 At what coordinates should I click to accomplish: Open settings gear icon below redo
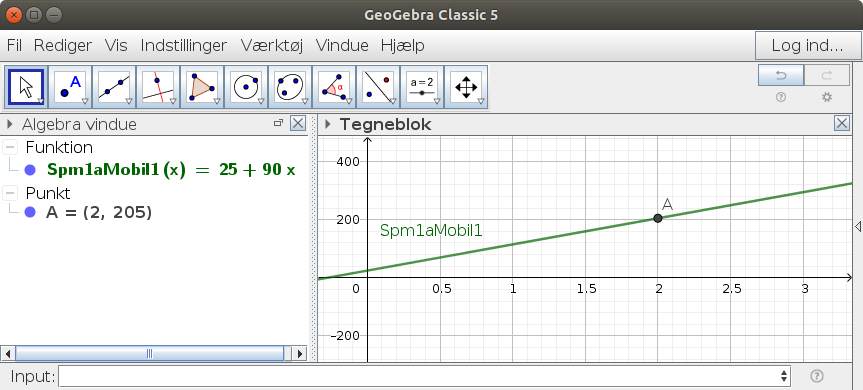(x=827, y=97)
